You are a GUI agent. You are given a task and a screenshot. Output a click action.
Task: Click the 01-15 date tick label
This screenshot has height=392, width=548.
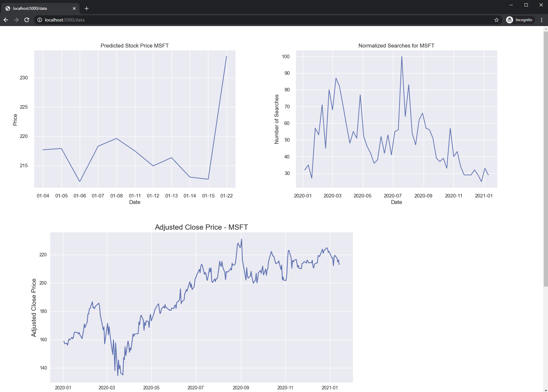(208, 196)
